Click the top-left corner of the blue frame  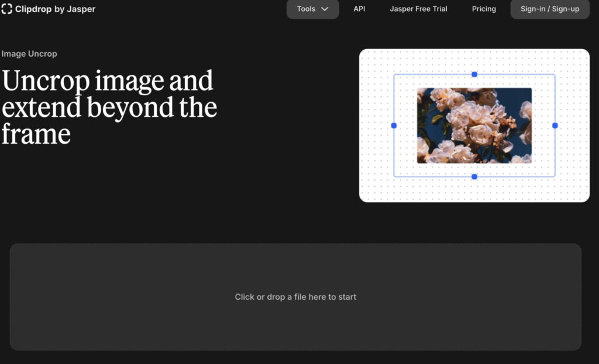tap(394, 75)
